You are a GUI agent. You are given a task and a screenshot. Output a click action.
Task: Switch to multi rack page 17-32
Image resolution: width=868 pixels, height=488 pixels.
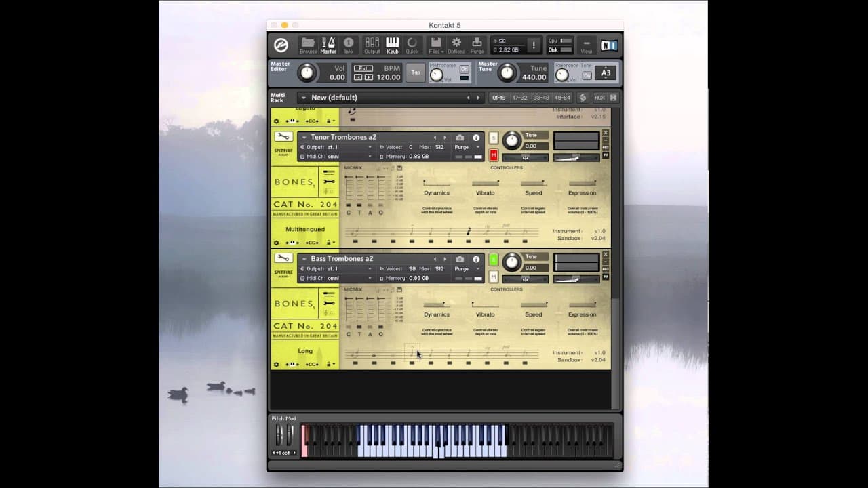tap(520, 98)
